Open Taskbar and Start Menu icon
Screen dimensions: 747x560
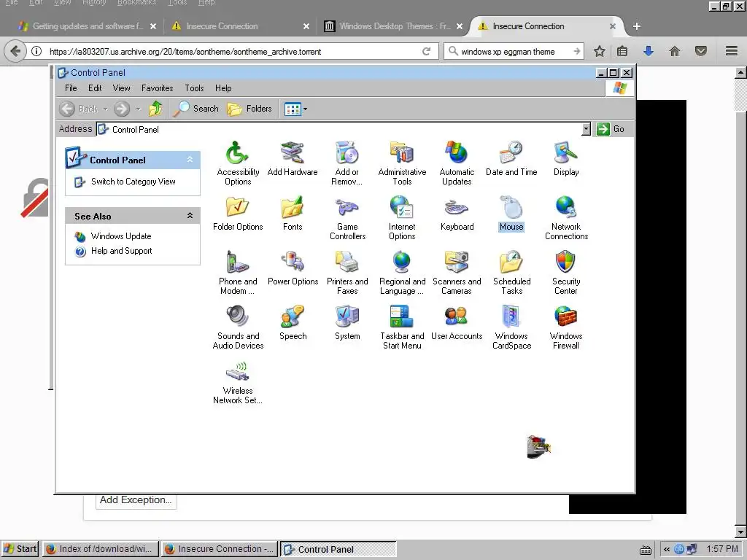click(402, 327)
